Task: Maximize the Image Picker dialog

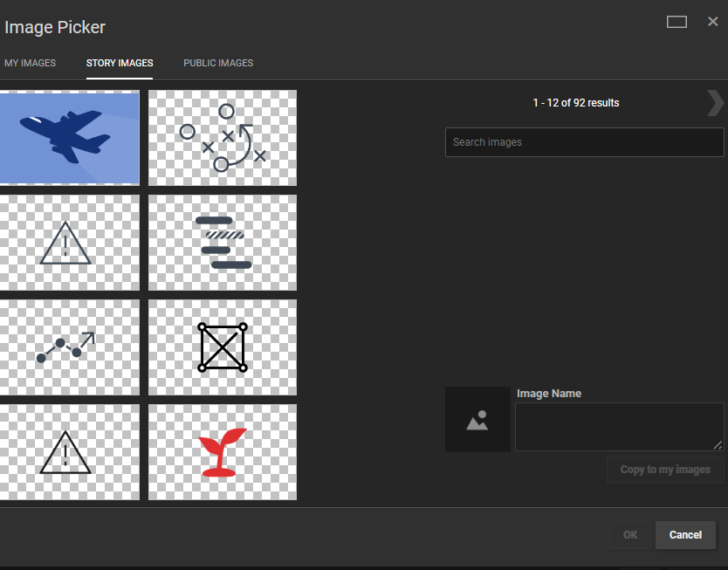Action: click(x=676, y=22)
